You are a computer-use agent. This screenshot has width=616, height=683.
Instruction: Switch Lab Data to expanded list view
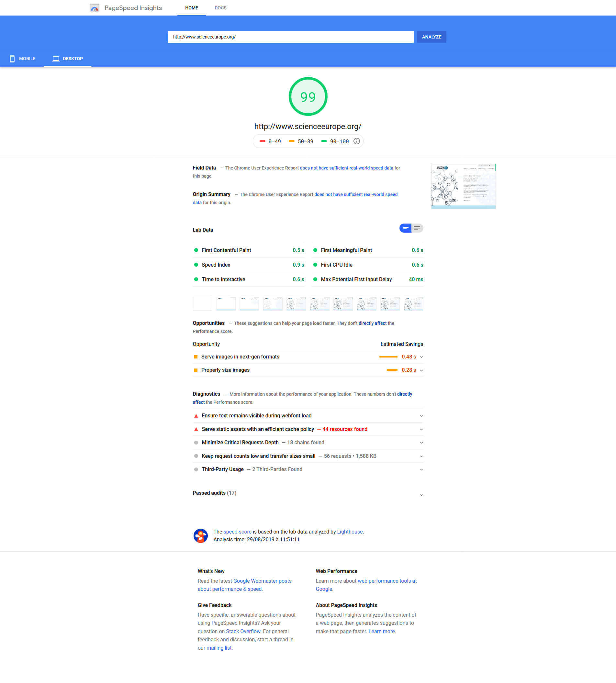click(417, 228)
